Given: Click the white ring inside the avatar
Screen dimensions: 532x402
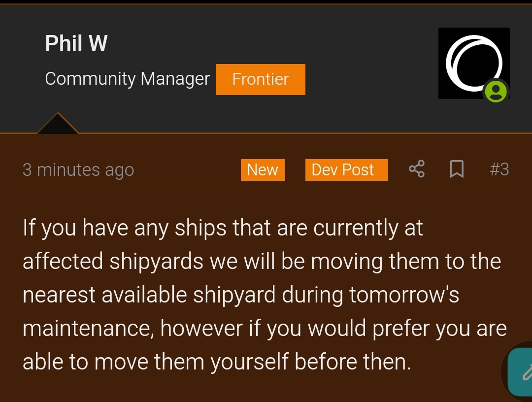Looking at the screenshot, I should coord(474,63).
